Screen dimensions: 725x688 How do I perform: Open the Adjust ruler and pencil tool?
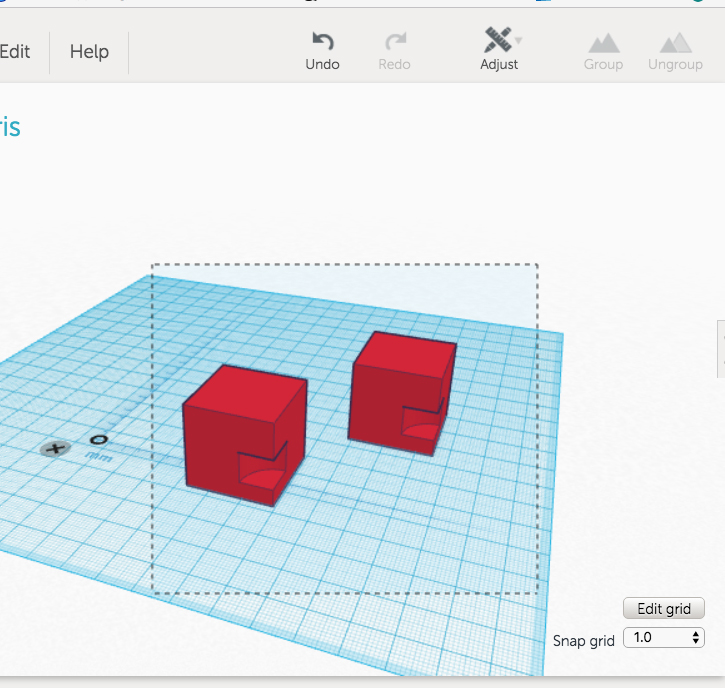497,40
